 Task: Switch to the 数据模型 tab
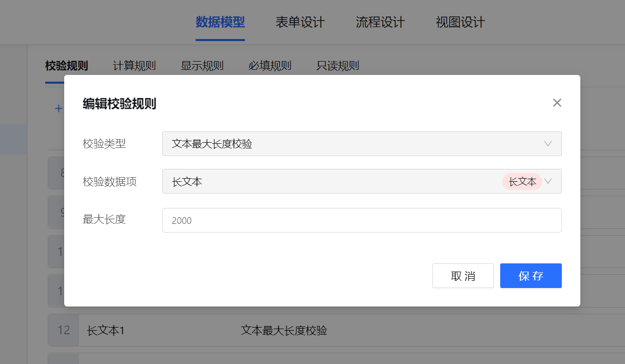(x=220, y=23)
